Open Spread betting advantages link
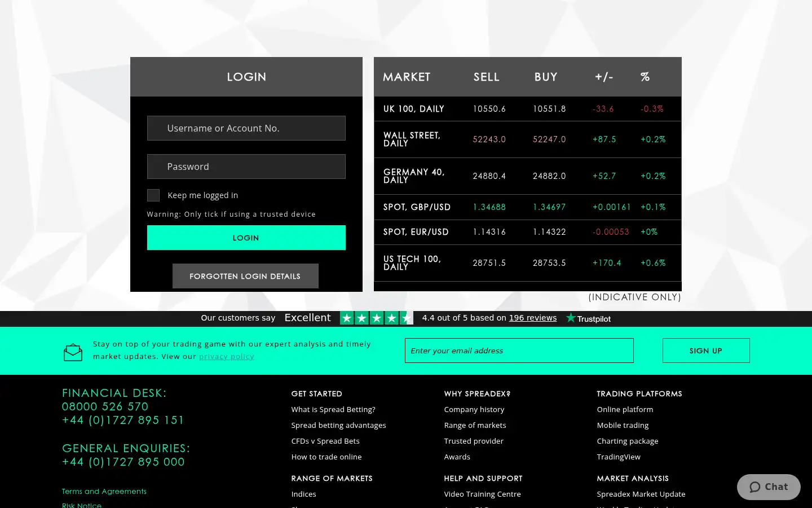This screenshot has width=812, height=508. [339, 425]
